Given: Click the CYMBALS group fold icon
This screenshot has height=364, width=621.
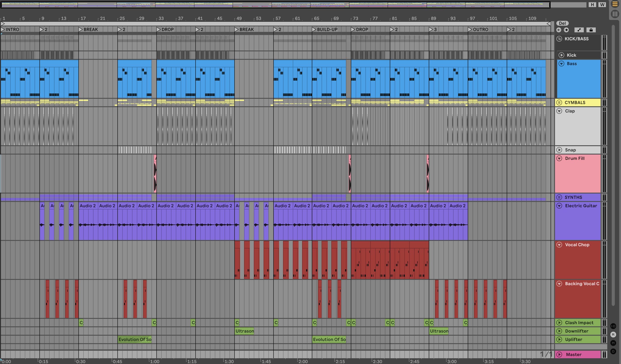Looking at the screenshot, I should pyautogui.click(x=559, y=103).
